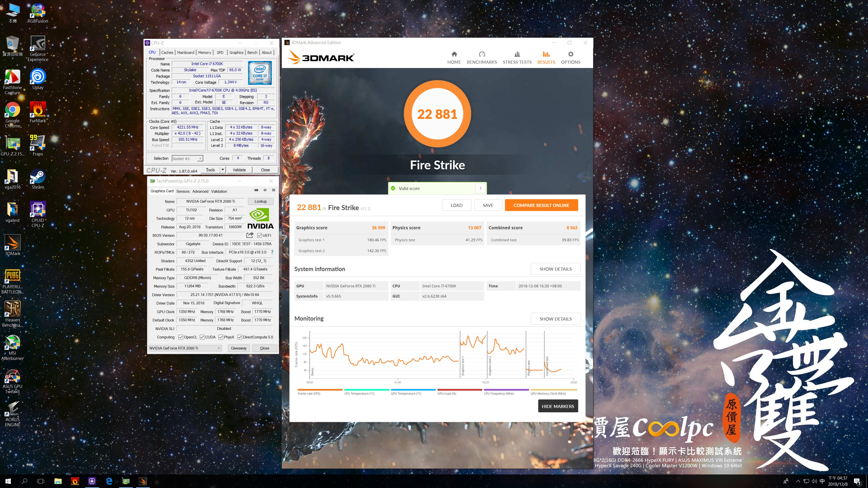868x488 pixels.
Task: Open the Windows Start menu
Action: (8, 481)
